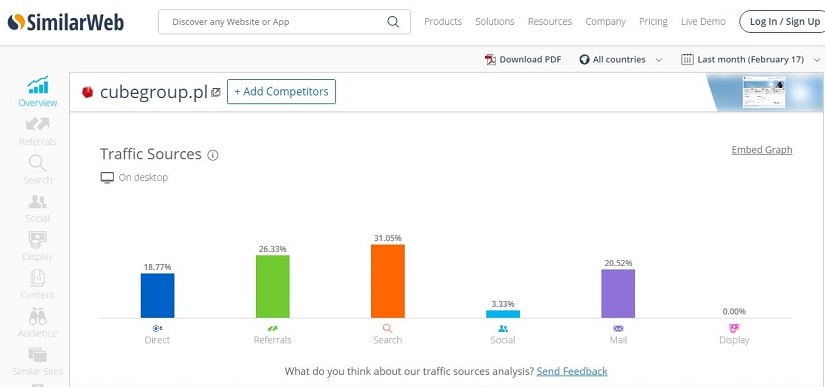The width and height of the screenshot is (825, 387).
Task: Click the purple Mail bar in chart
Action: 618,293
